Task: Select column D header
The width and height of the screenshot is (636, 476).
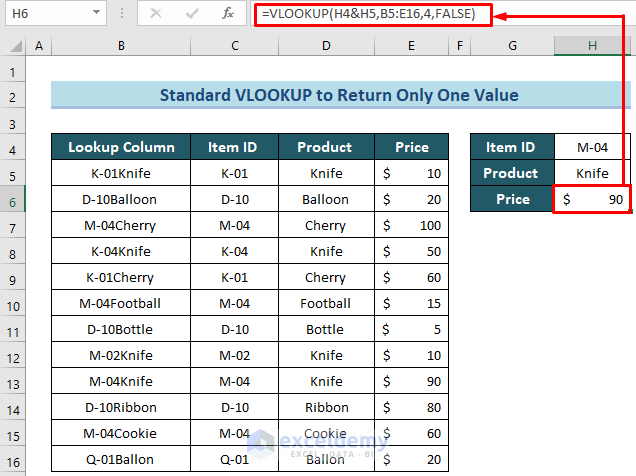Action: [x=326, y=46]
